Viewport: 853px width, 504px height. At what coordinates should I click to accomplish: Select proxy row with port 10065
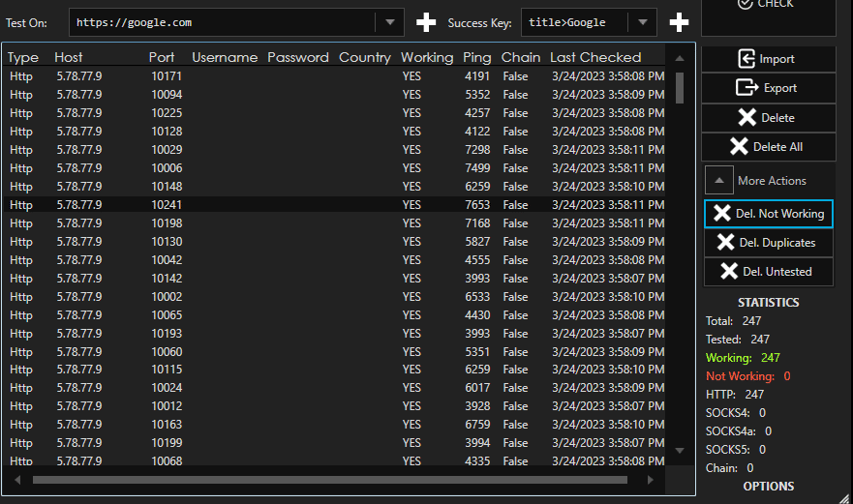coord(335,315)
